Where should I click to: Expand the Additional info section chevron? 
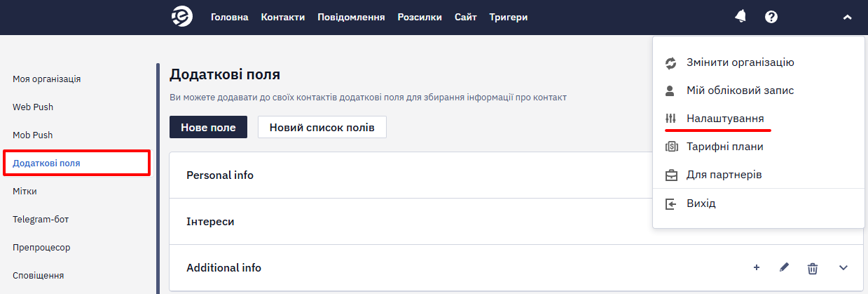point(843,268)
